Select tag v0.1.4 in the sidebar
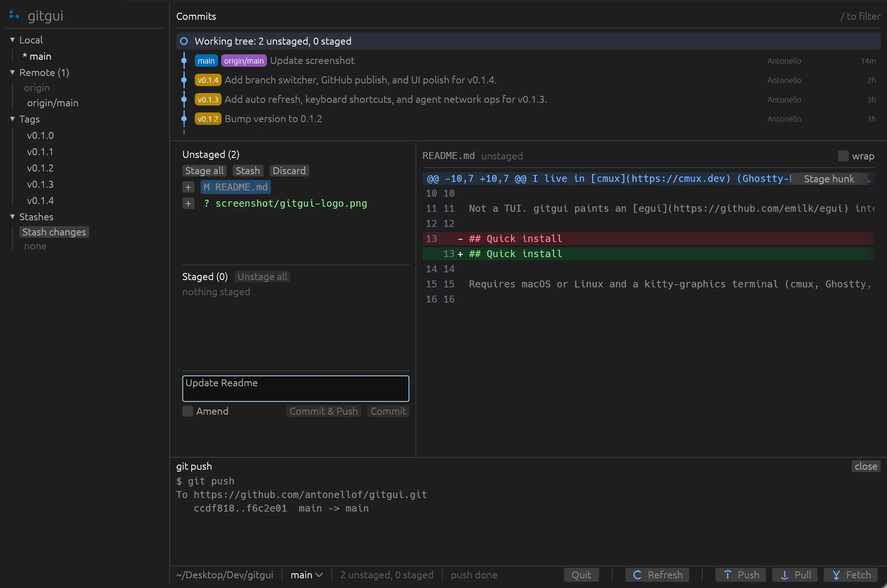The height and width of the screenshot is (588, 887). tap(40, 201)
